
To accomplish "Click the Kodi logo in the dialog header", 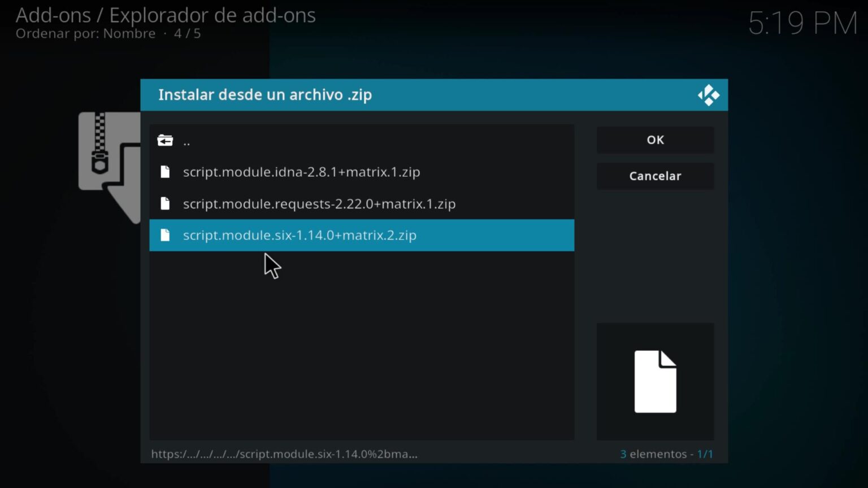I will (709, 94).
